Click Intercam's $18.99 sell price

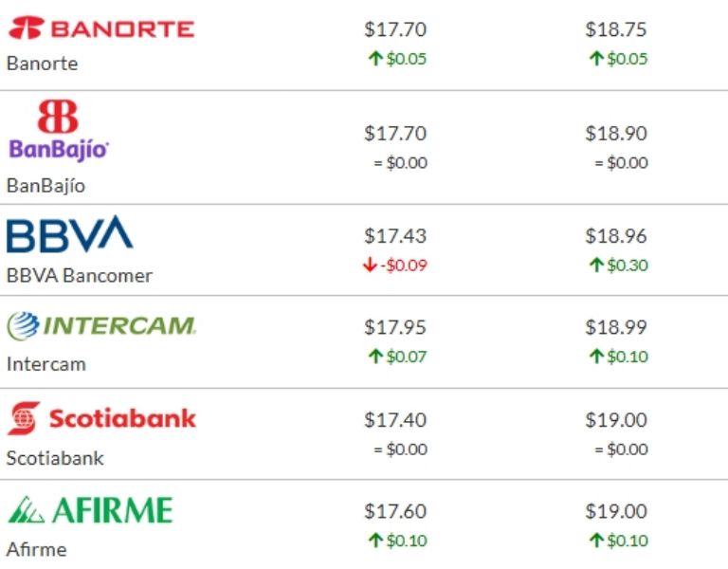[616, 327]
